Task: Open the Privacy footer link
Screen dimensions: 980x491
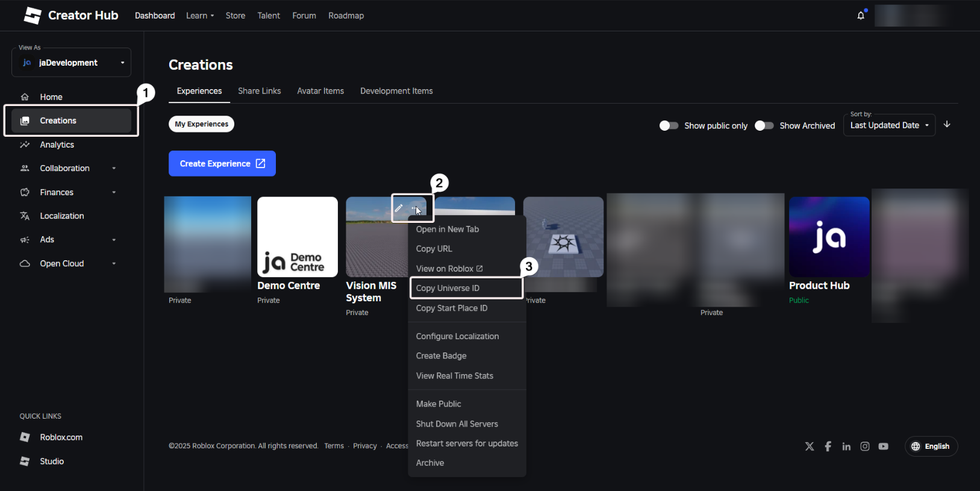Action: click(x=365, y=446)
